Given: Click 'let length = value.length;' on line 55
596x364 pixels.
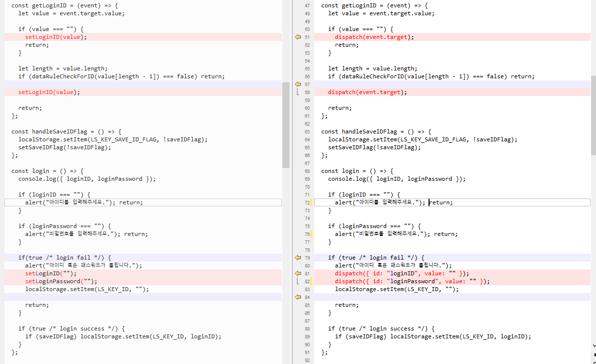Looking at the screenshot, I should pyautogui.click(x=373, y=68).
